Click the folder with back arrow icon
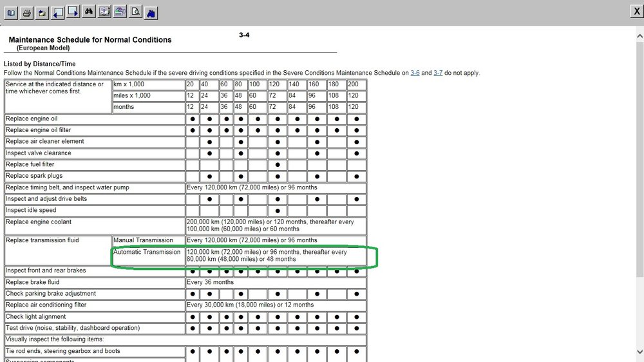 [x=43, y=13]
